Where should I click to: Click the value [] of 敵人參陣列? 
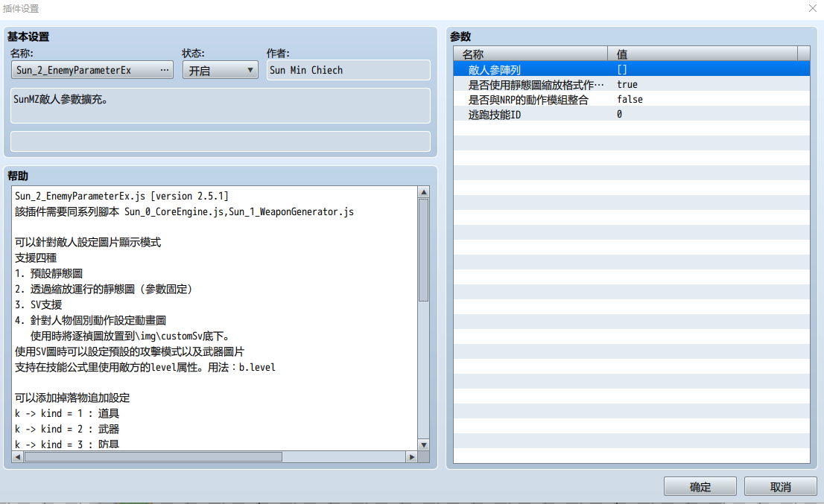pyautogui.click(x=621, y=69)
